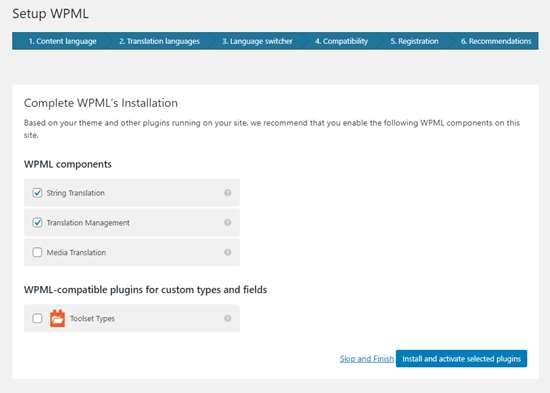Select step 6. Recommendations
This screenshot has height=393, width=550.
click(496, 41)
